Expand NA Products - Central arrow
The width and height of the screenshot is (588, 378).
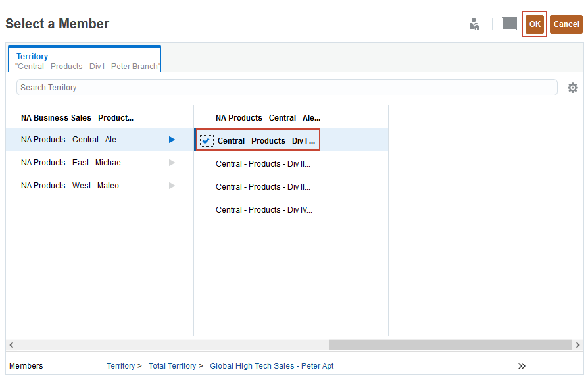[172, 140]
